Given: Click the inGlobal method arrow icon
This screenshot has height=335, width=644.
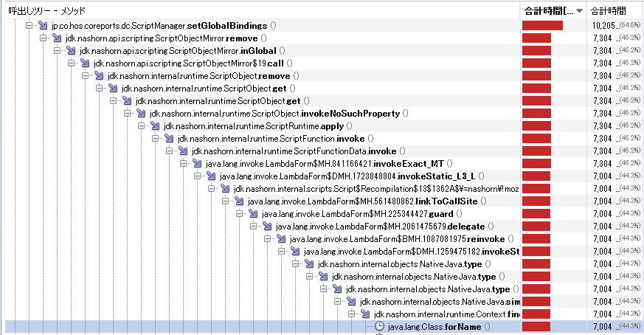Looking at the screenshot, I should [x=71, y=51].
